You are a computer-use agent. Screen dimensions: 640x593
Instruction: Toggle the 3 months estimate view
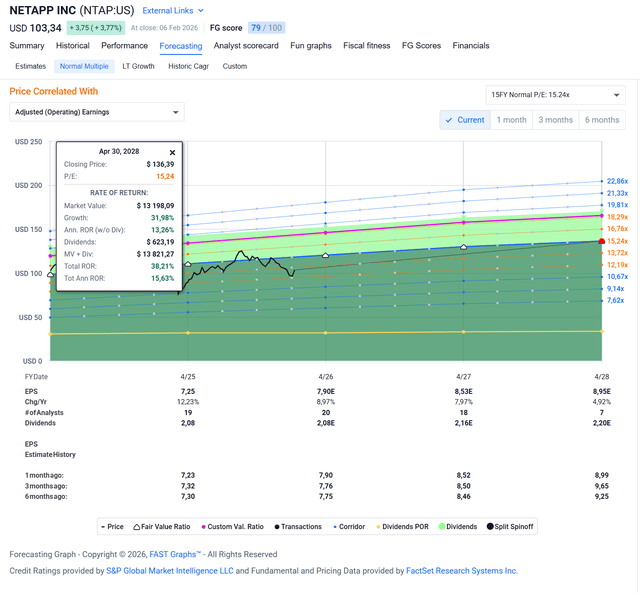tap(556, 120)
